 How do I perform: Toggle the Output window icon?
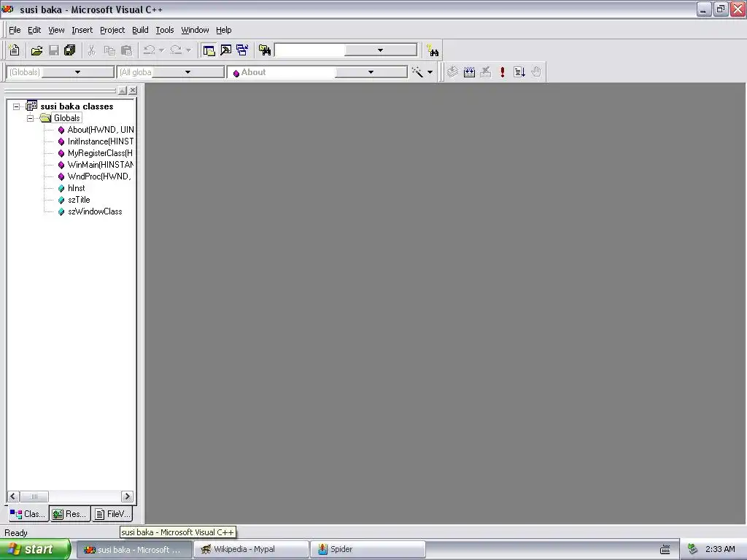pos(226,50)
